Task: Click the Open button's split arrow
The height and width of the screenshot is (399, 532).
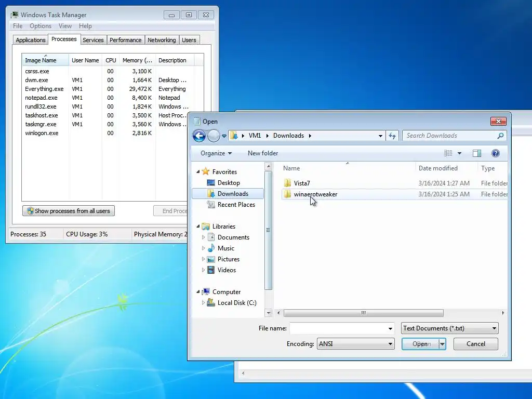Action: point(442,344)
